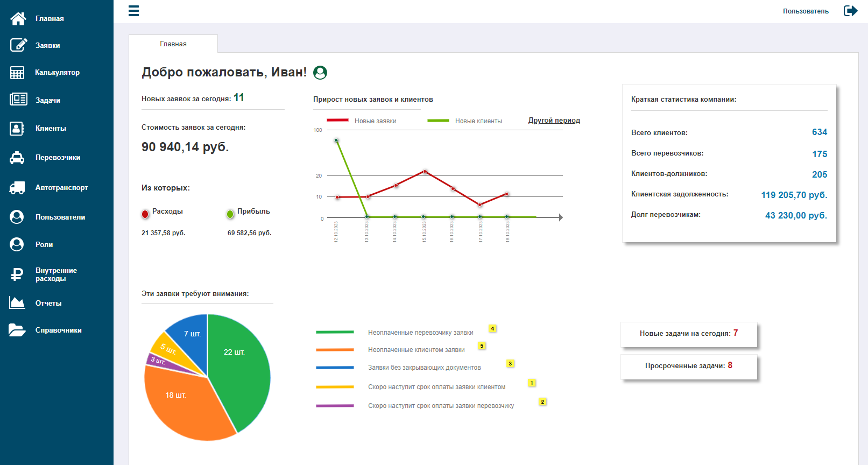868x465 pixels.
Task: Select the Задачи newspaper icon
Action: coord(18,99)
